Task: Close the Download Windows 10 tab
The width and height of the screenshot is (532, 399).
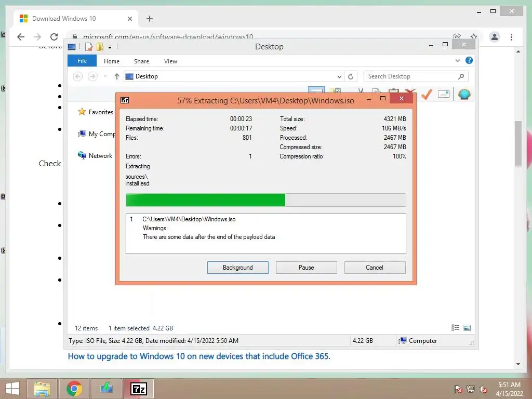Action: point(129,19)
